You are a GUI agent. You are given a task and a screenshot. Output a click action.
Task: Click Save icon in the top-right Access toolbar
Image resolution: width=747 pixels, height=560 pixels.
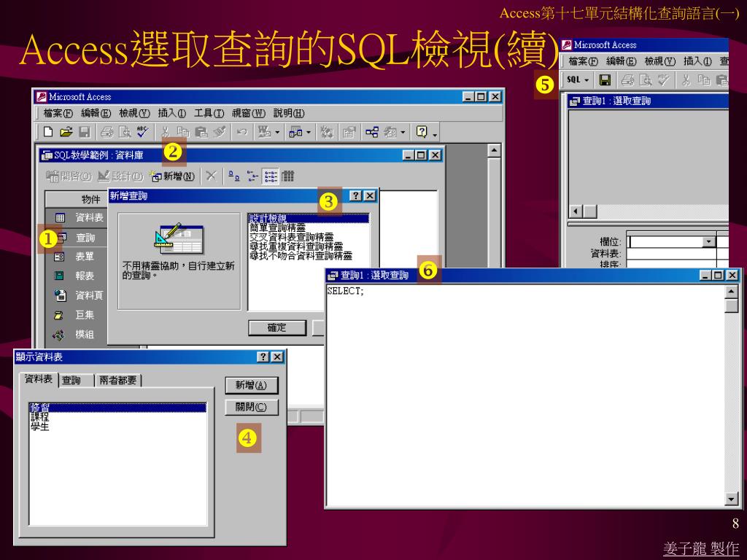point(605,80)
